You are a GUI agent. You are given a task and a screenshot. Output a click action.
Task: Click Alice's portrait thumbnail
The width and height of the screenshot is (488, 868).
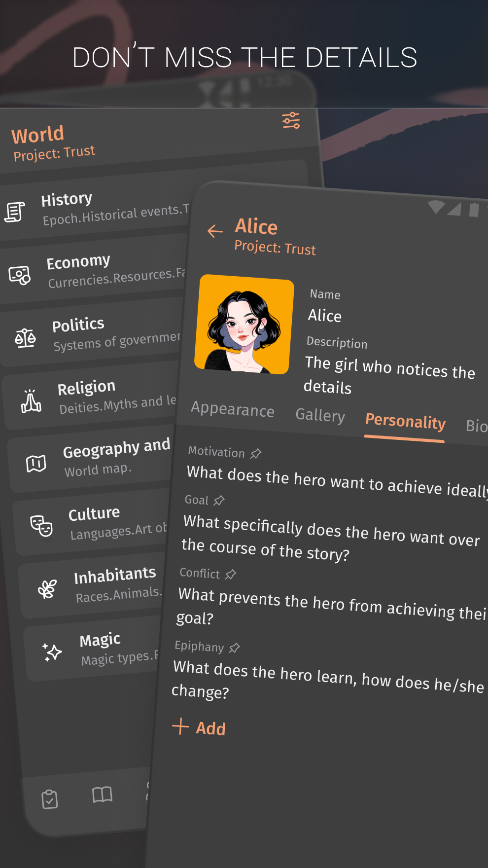(244, 324)
